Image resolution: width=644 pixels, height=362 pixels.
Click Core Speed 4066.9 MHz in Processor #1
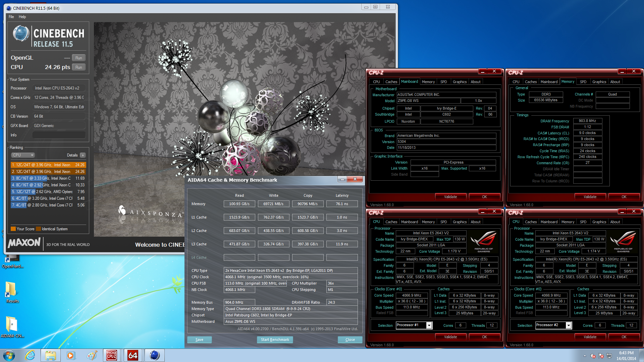tap(412, 295)
